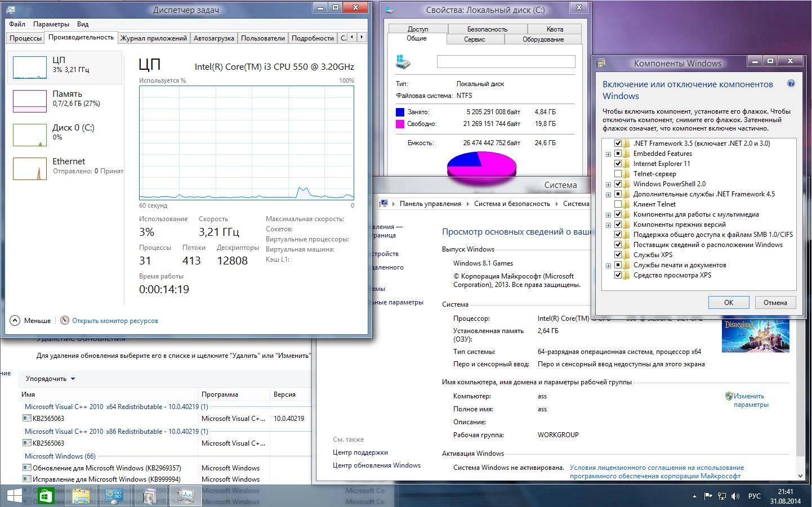Open the Упорядочить dropdown

click(x=50, y=379)
